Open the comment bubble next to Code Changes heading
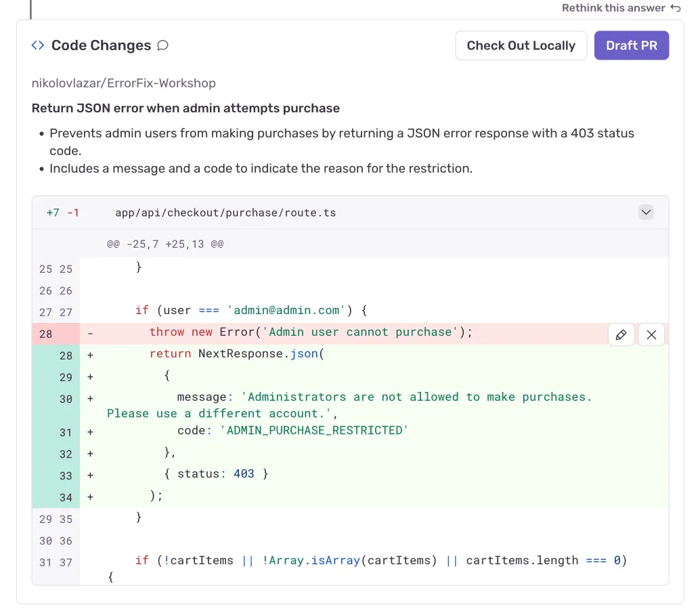 (162, 45)
